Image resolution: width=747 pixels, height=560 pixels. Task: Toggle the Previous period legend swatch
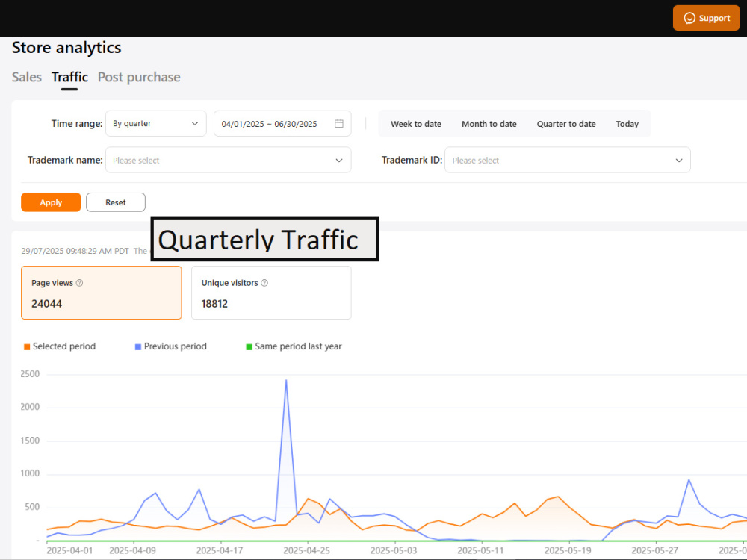pyautogui.click(x=138, y=347)
